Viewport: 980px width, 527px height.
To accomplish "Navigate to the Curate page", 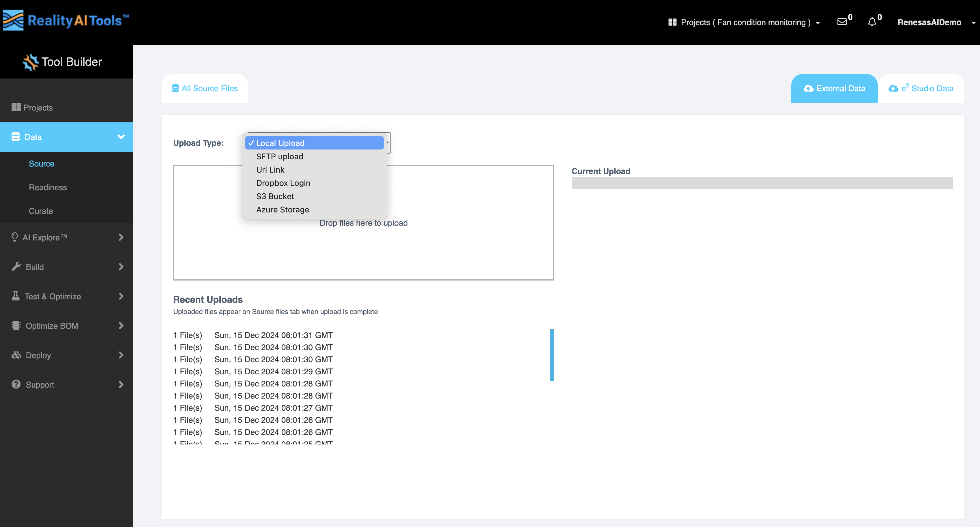I will pyautogui.click(x=40, y=211).
